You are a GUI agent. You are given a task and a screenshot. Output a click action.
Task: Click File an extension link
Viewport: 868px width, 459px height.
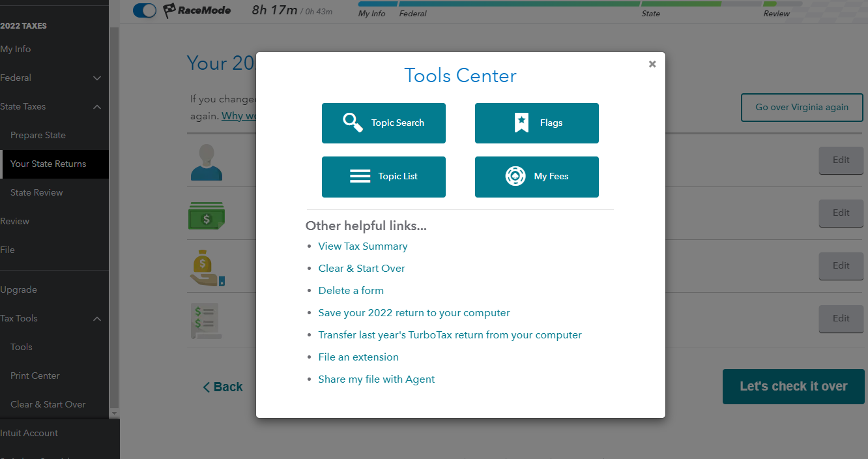tap(358, 357)
